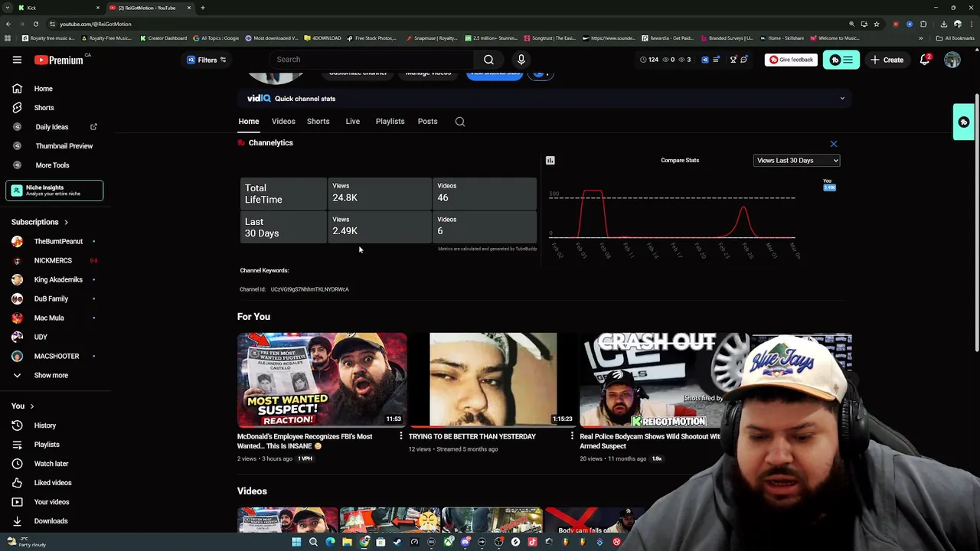Click the Windows Start button in taskbar

tap(296, 542)
